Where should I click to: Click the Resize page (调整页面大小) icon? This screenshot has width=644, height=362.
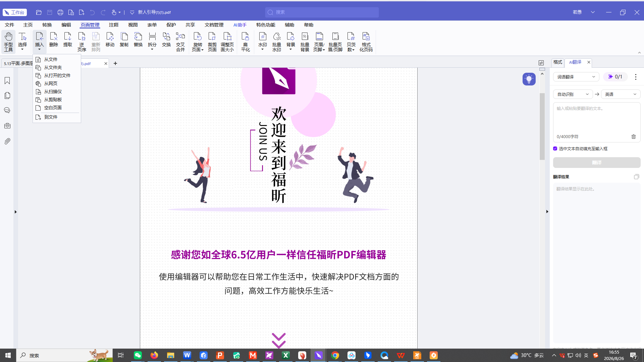click(227, 42)
